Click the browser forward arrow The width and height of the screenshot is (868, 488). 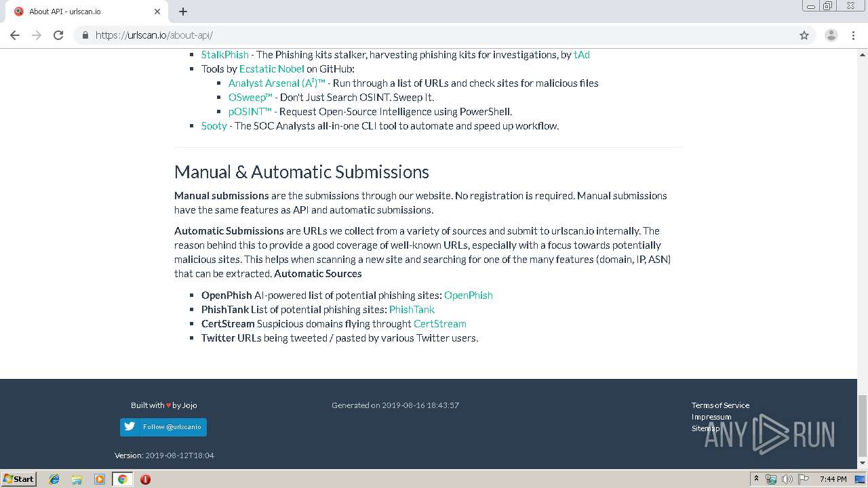click(x=37, y=35)
